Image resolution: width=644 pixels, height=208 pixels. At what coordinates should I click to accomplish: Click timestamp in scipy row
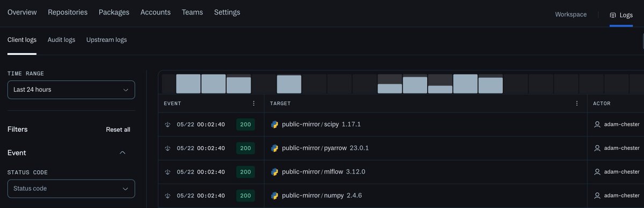pos(201,125)
